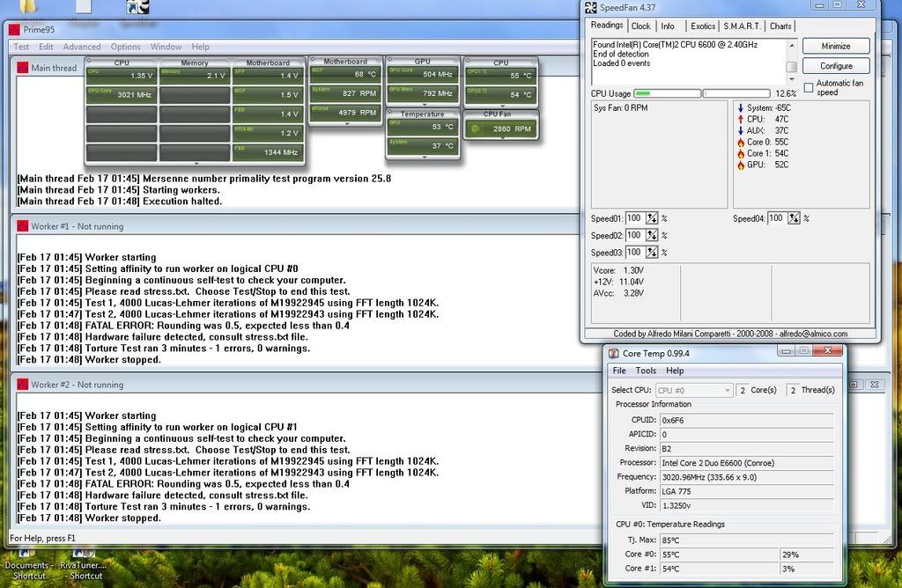Screen dimensions: 902x588
Task: Open the Tools menu in Core Temp
Action: pos(646,371)
